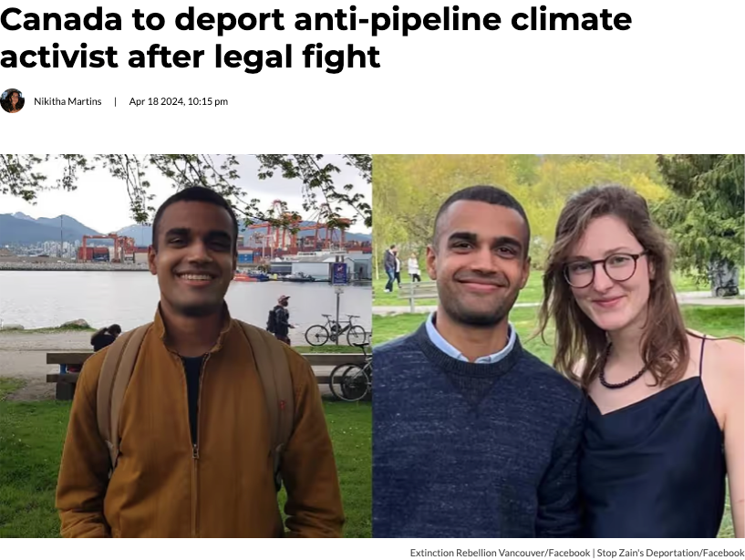Click the word "Canada" in the headline
Image resolution: width=745 pixels, height=560 pixels.
60,19
